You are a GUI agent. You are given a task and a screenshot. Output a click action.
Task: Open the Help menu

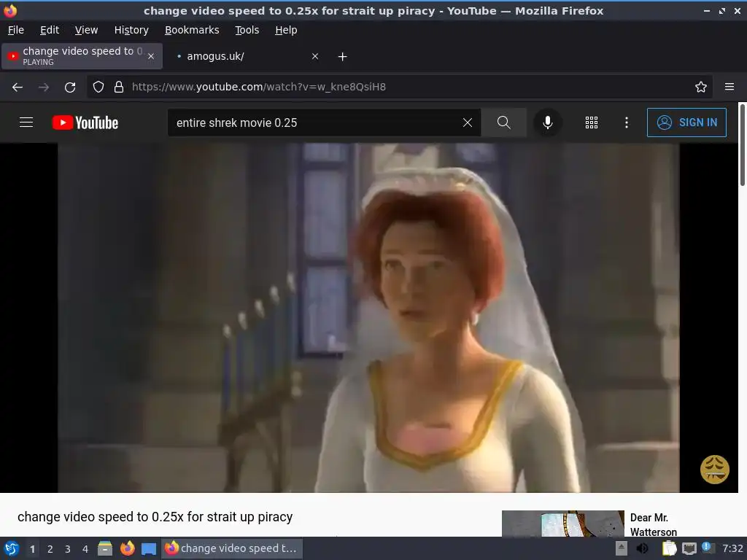coord(286,30)
